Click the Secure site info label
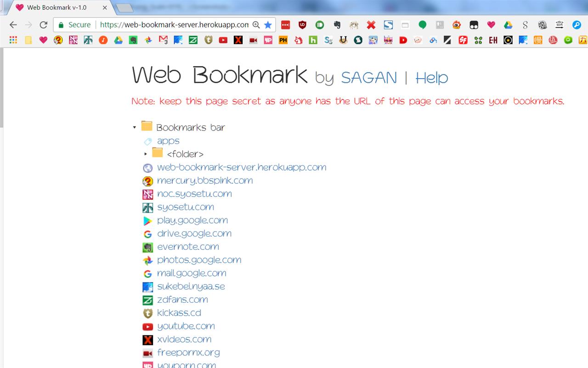 click(74, 25)
